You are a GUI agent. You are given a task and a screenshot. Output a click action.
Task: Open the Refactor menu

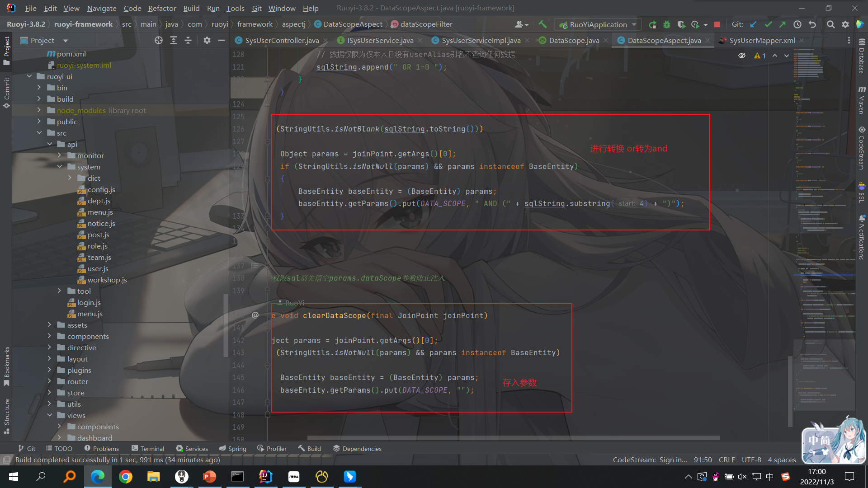click(x=161, y=8)
